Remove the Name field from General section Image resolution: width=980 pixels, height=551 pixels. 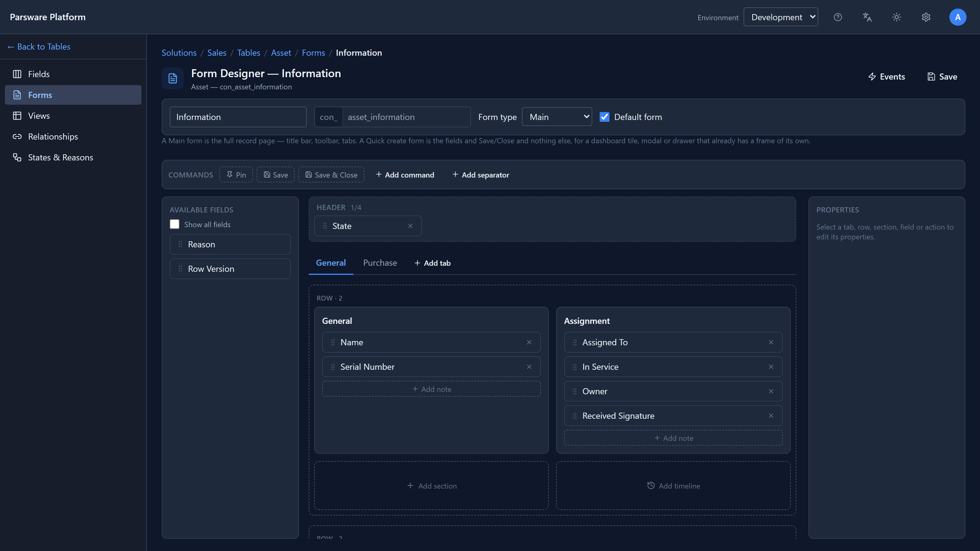(529, 342)
